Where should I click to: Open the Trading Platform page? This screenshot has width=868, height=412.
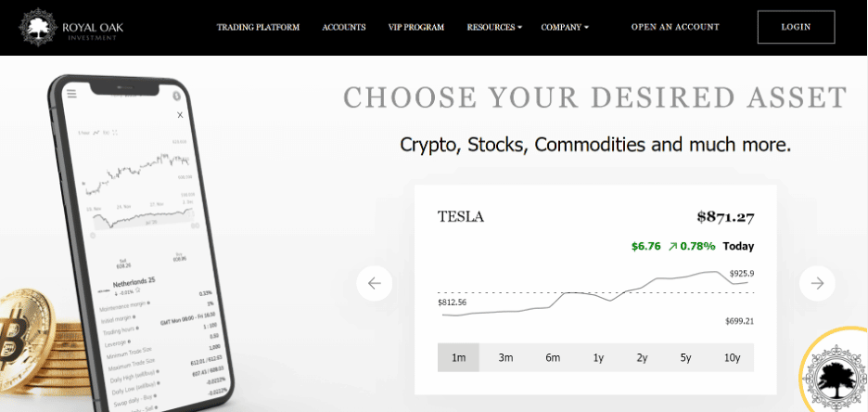click(258, 28)
